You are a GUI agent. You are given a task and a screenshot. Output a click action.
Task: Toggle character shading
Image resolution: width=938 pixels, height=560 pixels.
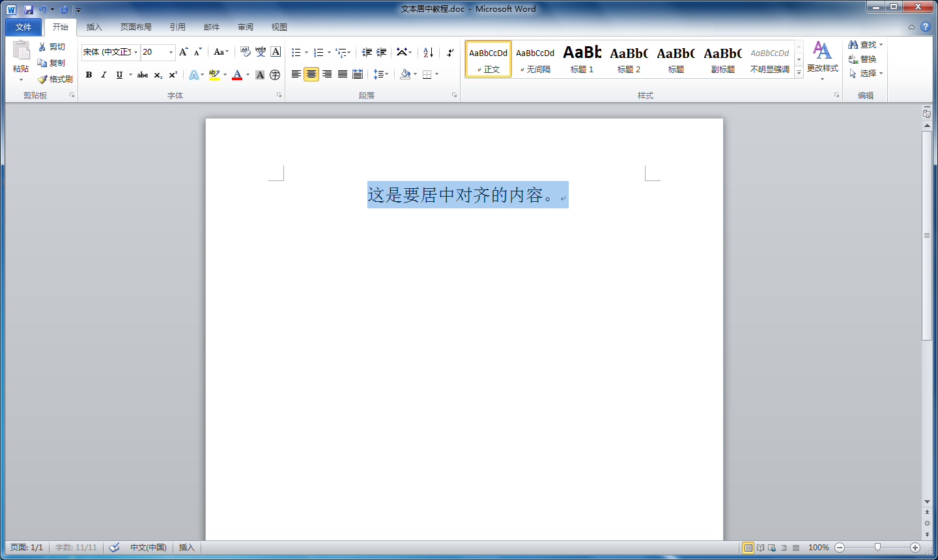[x=260, y=75]
